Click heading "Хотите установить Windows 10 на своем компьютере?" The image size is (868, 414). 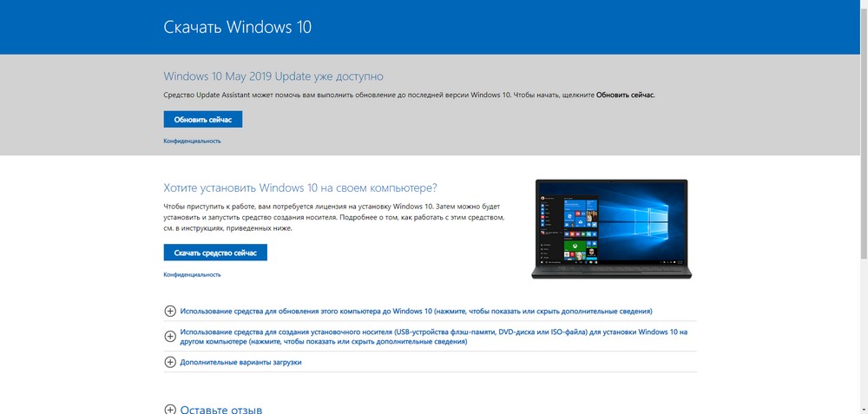coord(300,187)
